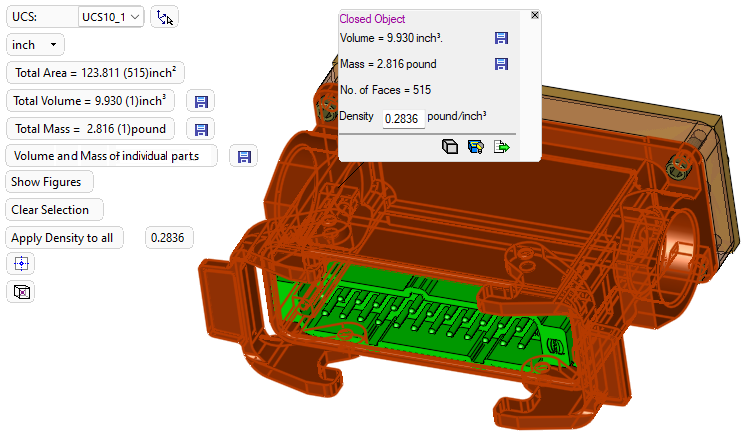Open the UCS10_1 coordinate system dropdown
This screenshot has height=441, width=746.
tap(111, 17)
